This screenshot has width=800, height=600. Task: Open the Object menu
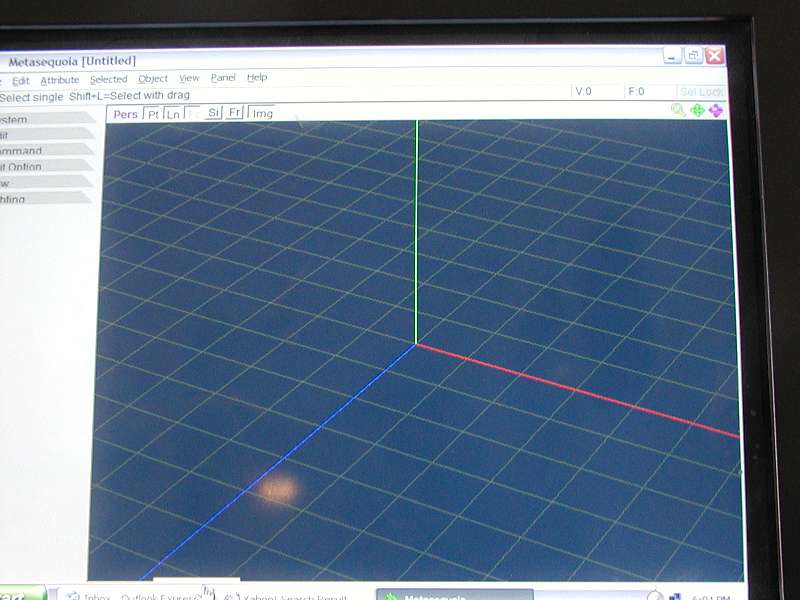(153, 79)
